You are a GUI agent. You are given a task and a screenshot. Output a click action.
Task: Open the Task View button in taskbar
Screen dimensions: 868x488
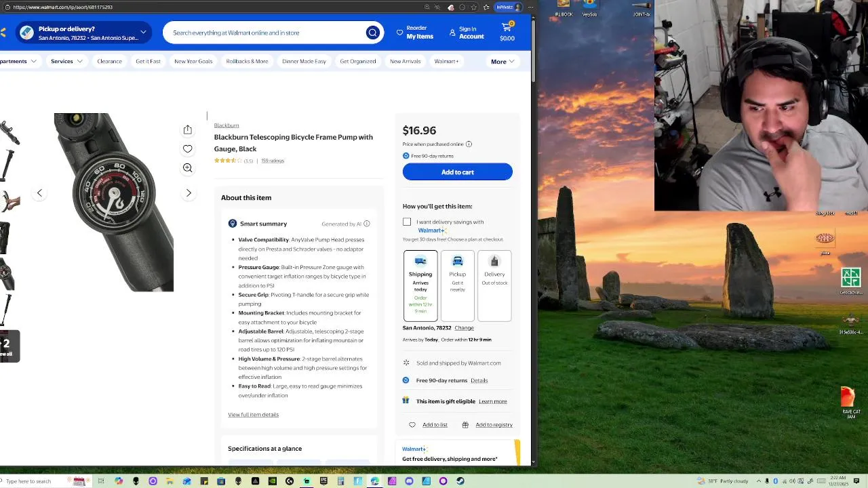pyautogui.click(x=101, y=481)
